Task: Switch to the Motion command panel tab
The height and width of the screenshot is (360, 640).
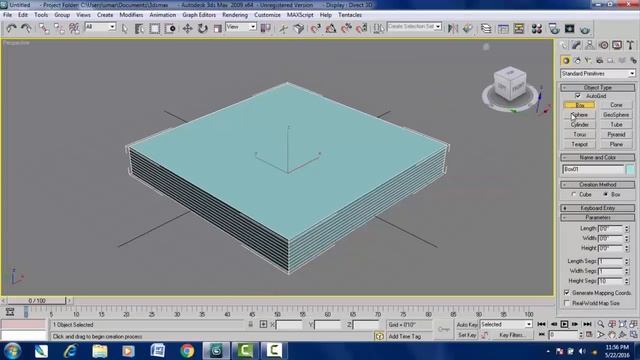Action: pos(604,45)
